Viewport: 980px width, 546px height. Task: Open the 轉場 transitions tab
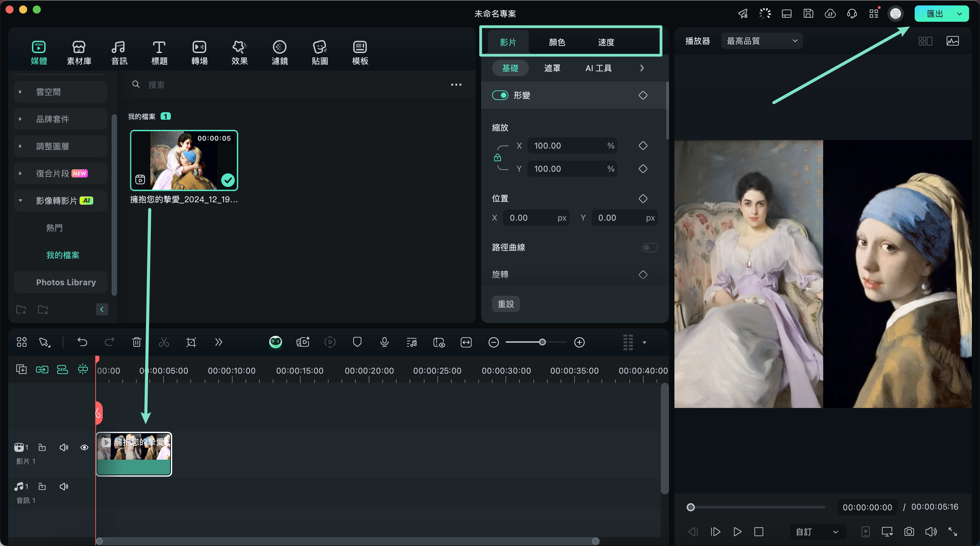pyautogui.click(x=199, y=52)
